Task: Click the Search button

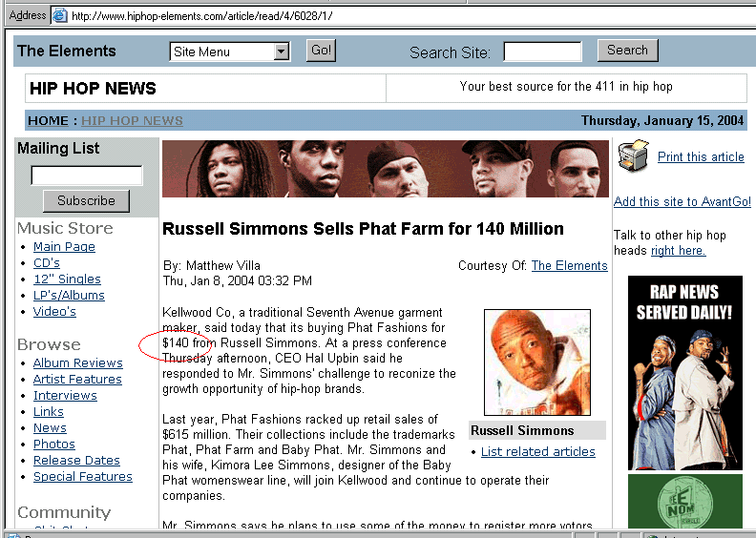Action: [x=627, y=51]
